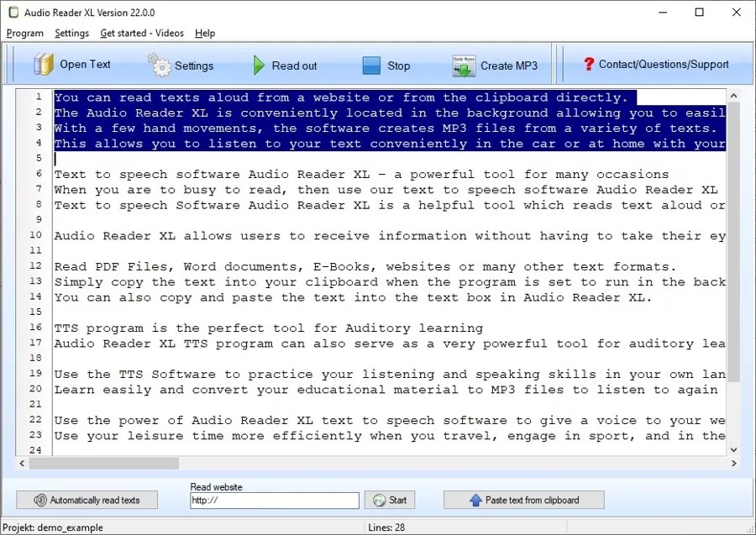Click the Read out toolbar label
756x535 pixels.
pyautogui.click(x=294, y=66)
